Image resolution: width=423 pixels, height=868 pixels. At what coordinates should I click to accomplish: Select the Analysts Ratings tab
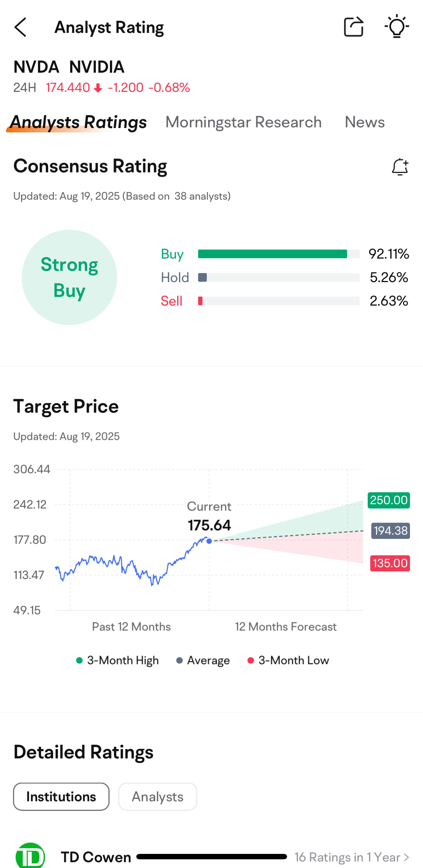coord(78,122)
